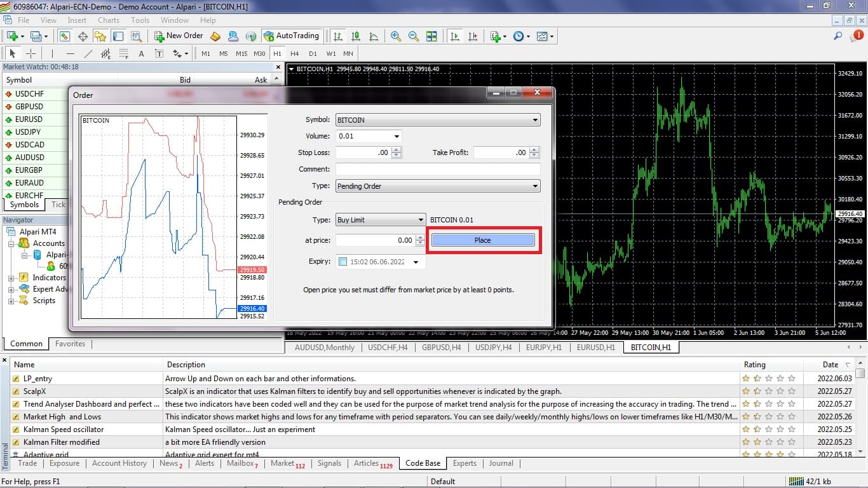Toggle the Auto Scroll chart icon
Viewport: 868px width, 488px height.
point(454,36)
